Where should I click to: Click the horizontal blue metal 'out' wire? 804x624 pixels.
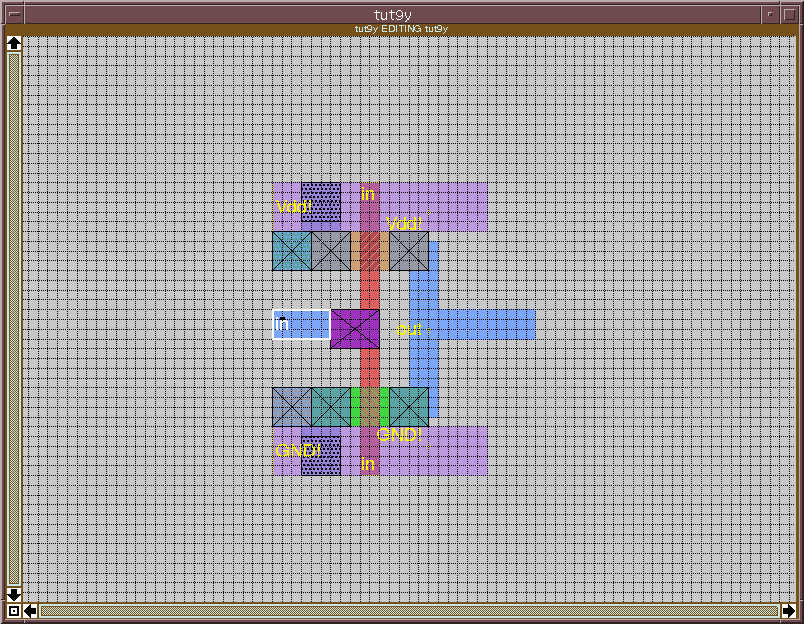click(x=487, y=325)
